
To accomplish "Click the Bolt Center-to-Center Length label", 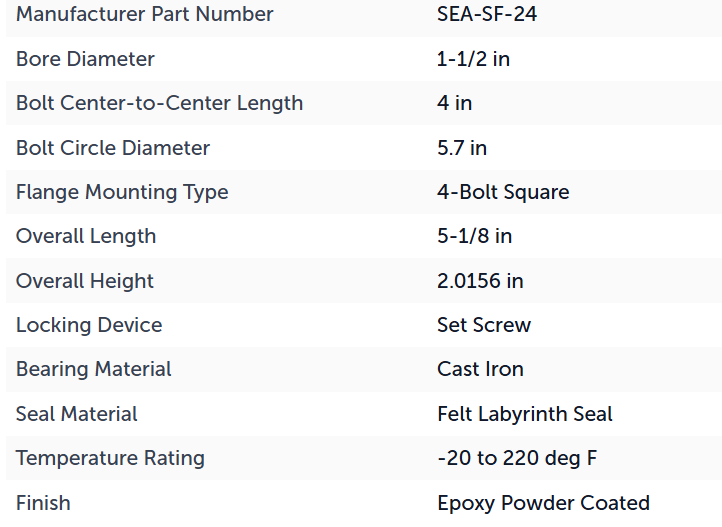I will point(159,103).
